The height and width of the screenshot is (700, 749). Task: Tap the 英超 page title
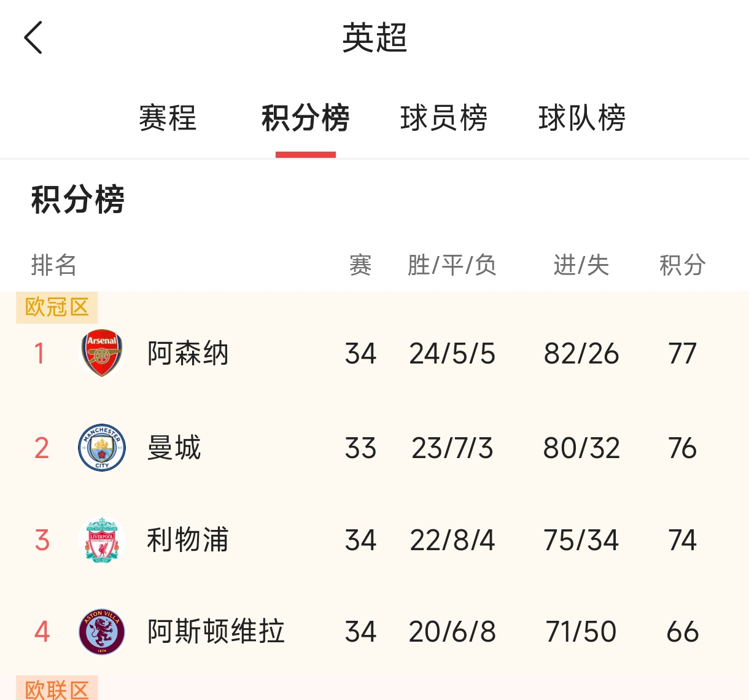[374, 38]
